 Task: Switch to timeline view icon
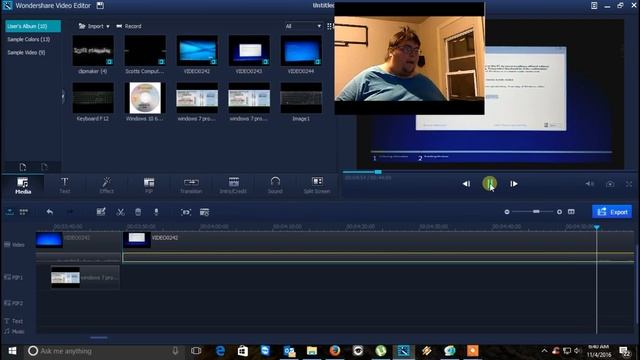tap(9, 212)
